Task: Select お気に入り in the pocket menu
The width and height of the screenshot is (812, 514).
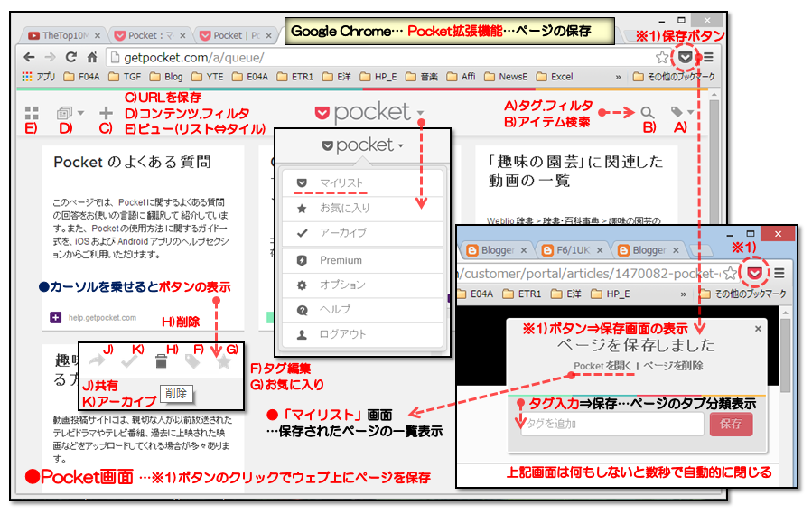Action: (362, 209)
